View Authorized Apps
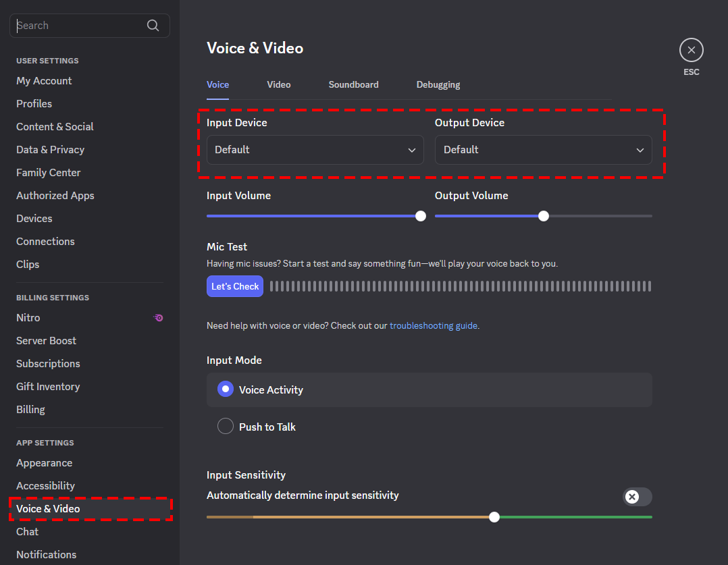 tap(55, 196)
